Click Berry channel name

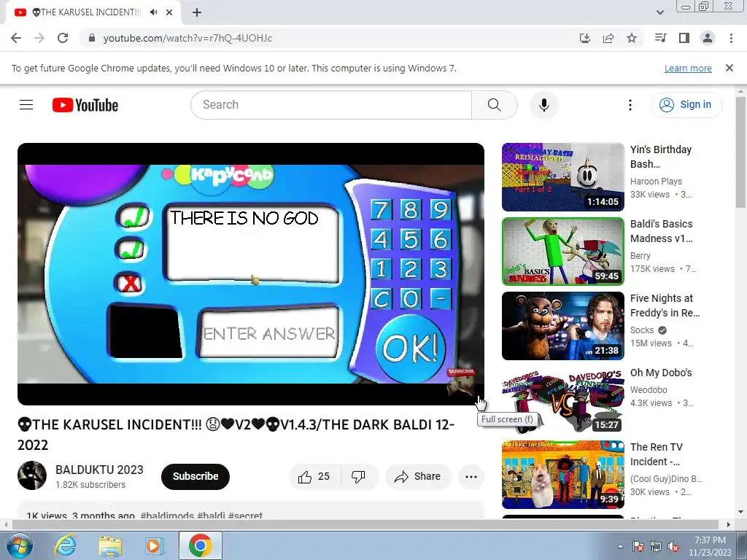point(640,256)
